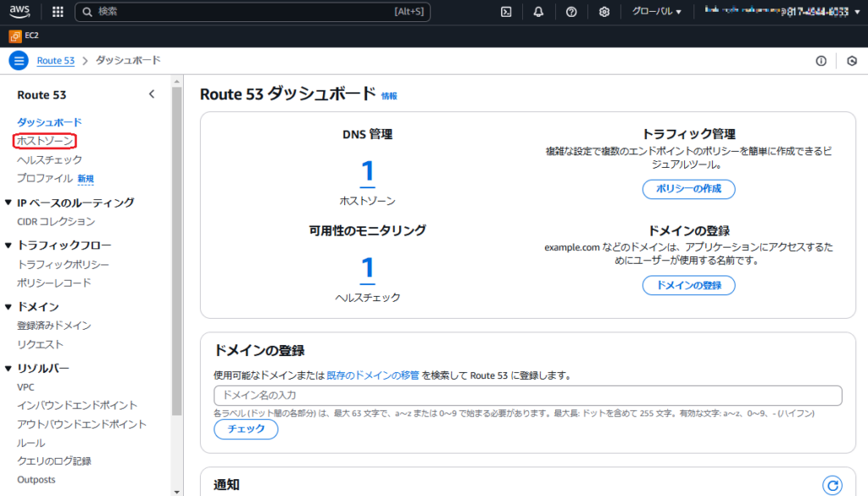Image resolution: width=868 pixels, height=496 pixels.
Task: Toggle the navigation hamburger menu
Action: (x=19, y=60)
